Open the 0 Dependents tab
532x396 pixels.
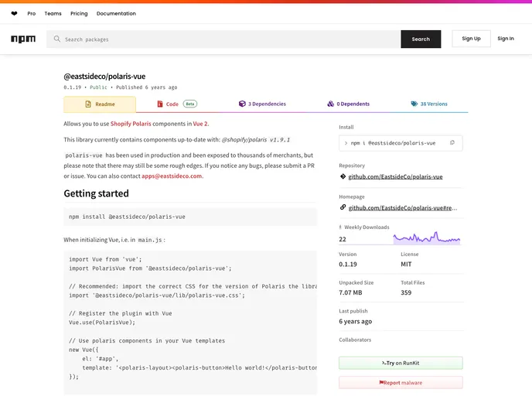click(x=349, y=104)
